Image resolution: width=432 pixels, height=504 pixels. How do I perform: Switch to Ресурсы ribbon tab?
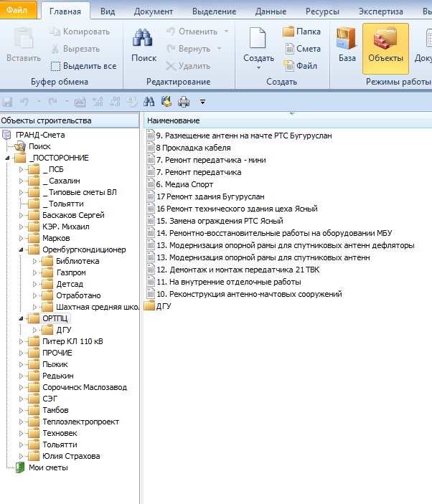[322, 11]
